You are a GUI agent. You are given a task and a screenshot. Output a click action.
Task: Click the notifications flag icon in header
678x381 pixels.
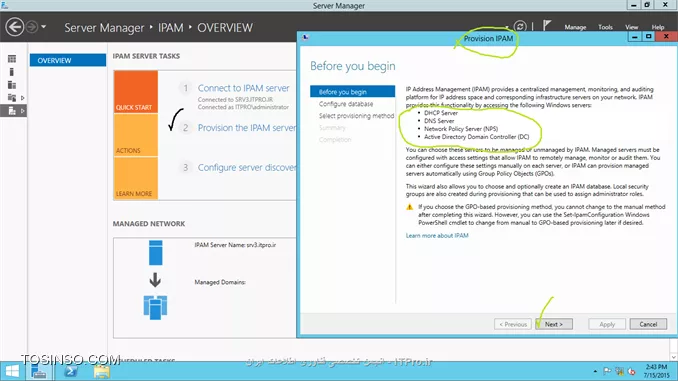point(547,26)
